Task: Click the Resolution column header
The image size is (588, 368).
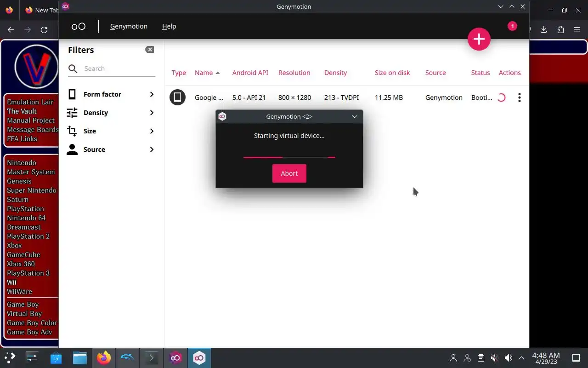Action: tap(294, 73)
